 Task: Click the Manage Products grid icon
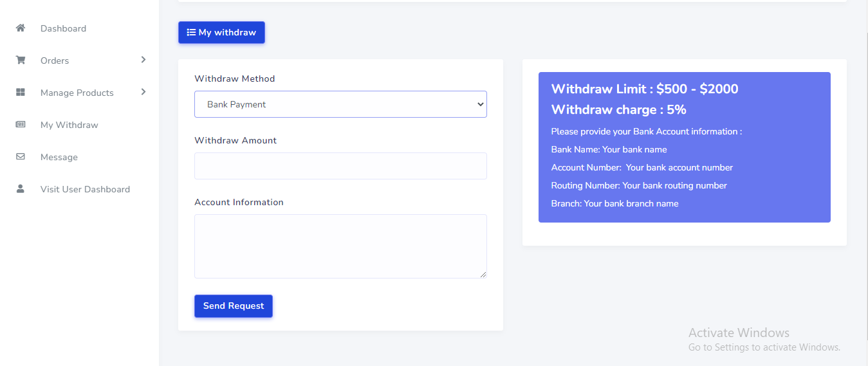tap(21, 93)
